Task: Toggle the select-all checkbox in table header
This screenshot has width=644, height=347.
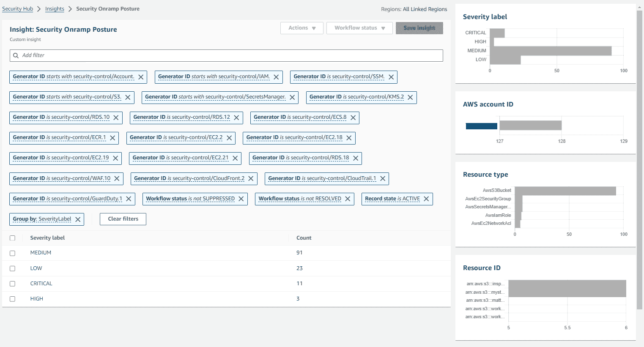Action: point(13,238)
